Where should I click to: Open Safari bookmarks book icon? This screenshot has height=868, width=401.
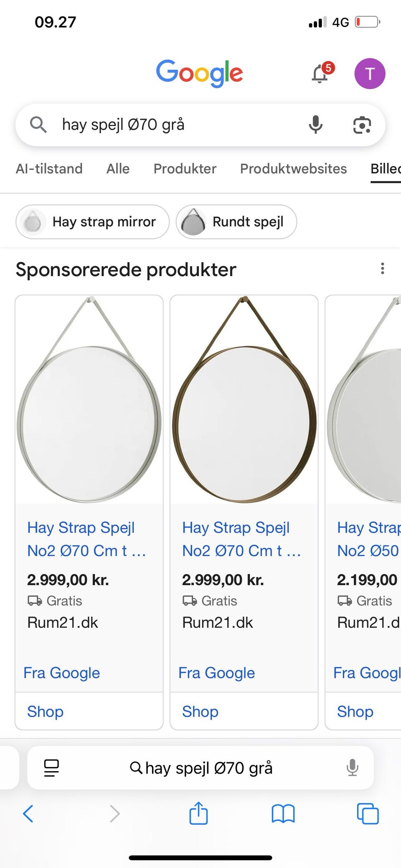pos(283,813)
